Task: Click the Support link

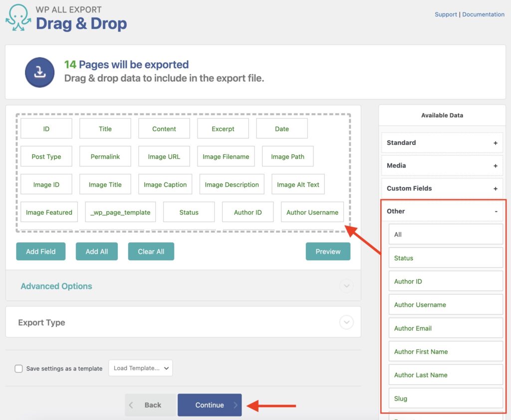Action: point(446,14)
